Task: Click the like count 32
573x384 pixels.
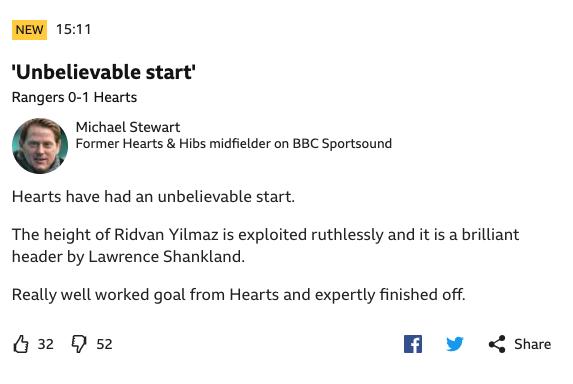Action: (46, 344)
